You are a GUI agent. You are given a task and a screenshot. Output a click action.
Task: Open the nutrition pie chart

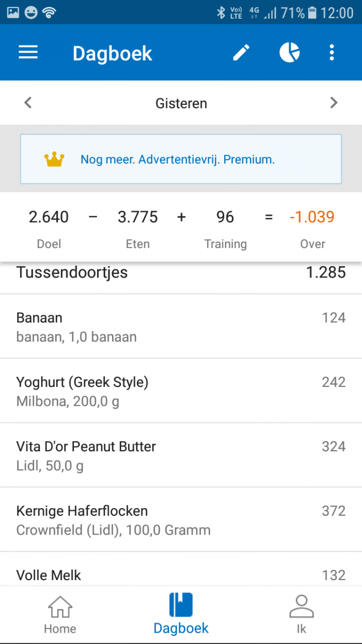click(x=290, y=53)
